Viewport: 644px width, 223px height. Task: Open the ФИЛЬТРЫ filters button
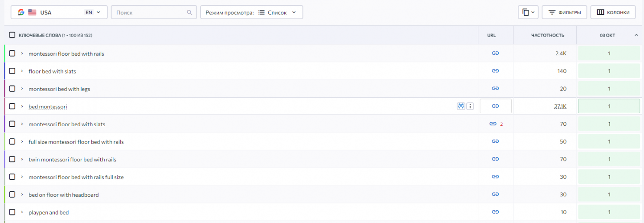click(564, 12)
